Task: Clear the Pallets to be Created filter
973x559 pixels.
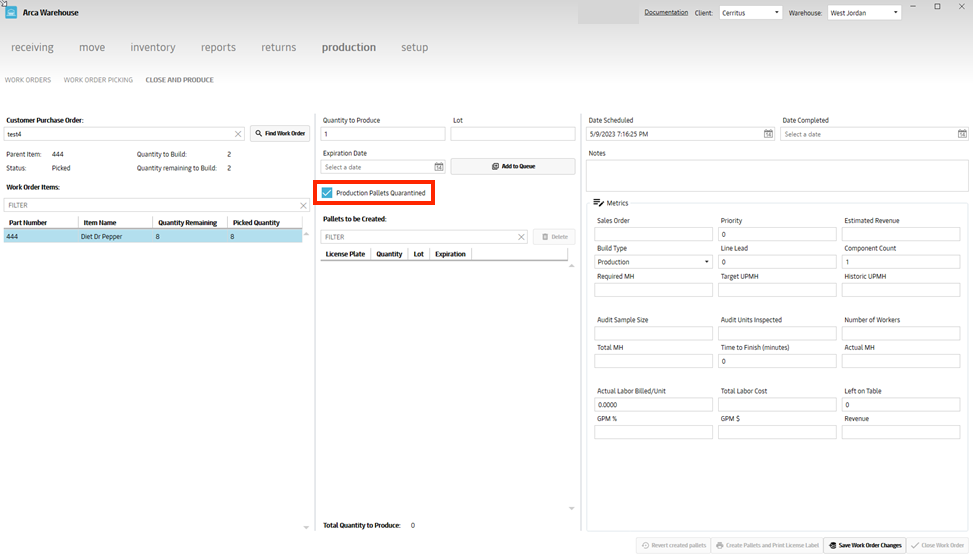Action: click(x=521, y=237)
